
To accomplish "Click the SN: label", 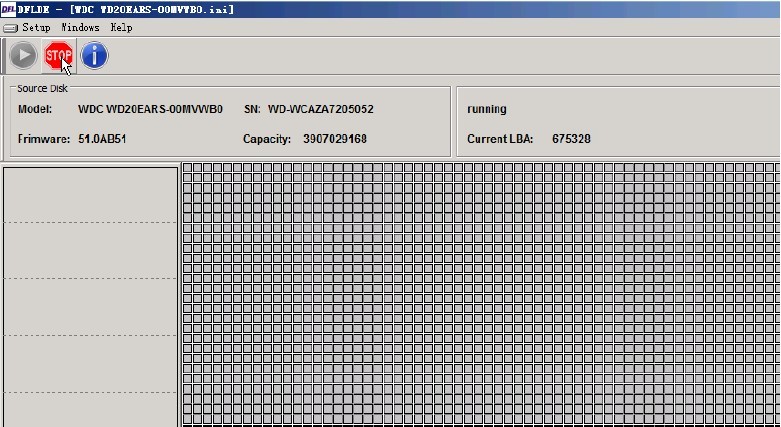I will pyautogui.click(x=253, y=109).
